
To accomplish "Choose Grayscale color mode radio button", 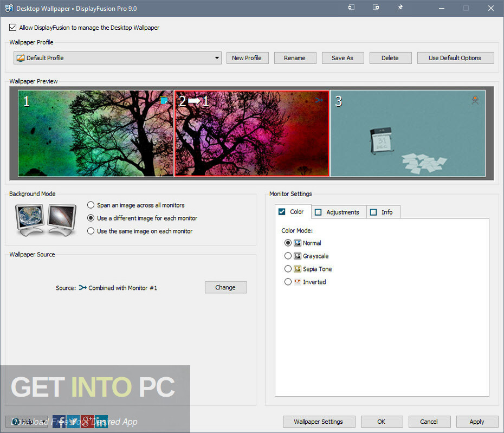I will point(288,256).
